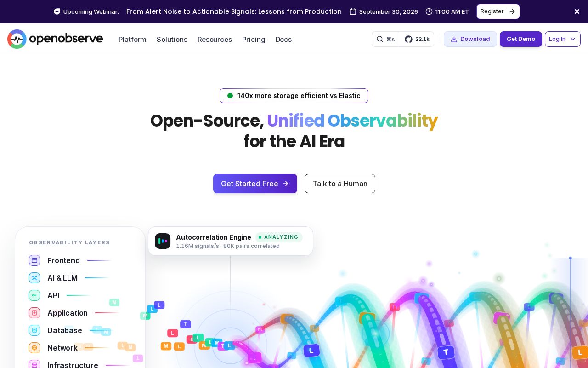Click the Download button
The width and height of the screenshot is (588, 368).
(x=470, y=39)
